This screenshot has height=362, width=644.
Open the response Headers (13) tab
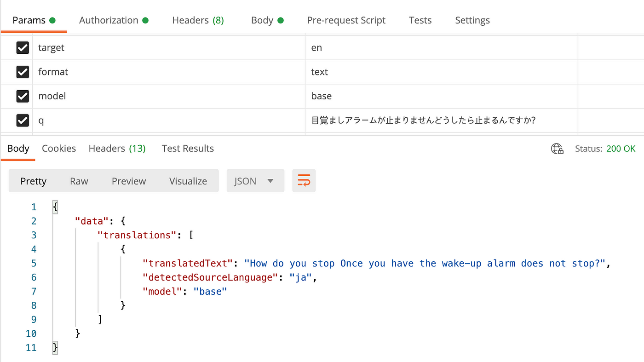pyautogui.click(x=117, y=149)
